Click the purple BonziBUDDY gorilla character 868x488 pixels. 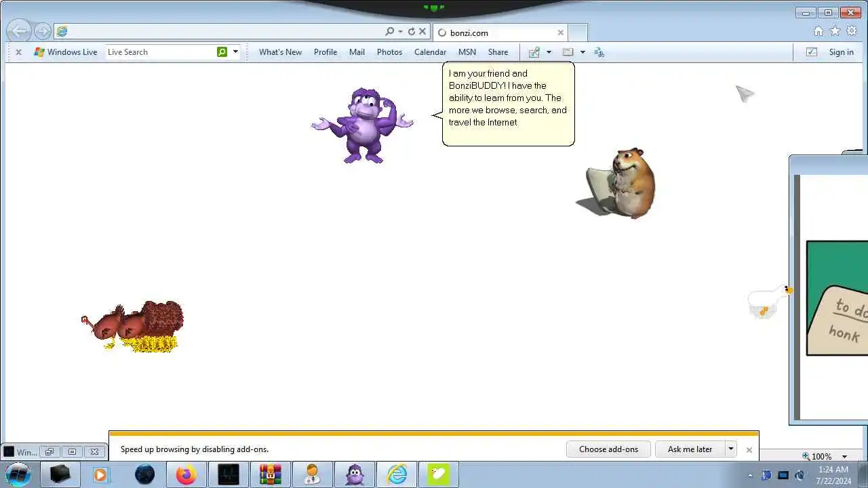[363, 125]
